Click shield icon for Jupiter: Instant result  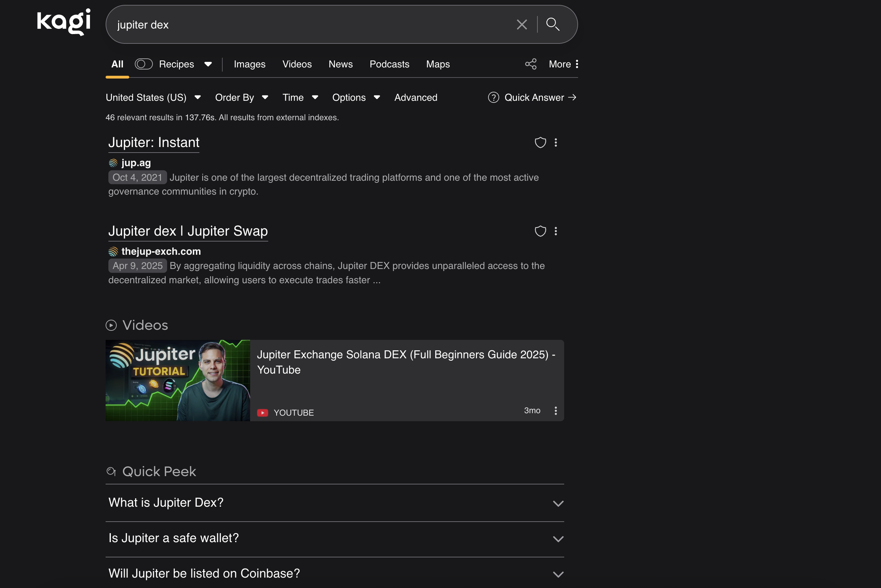pyautogui.click(x=540, y=142)
